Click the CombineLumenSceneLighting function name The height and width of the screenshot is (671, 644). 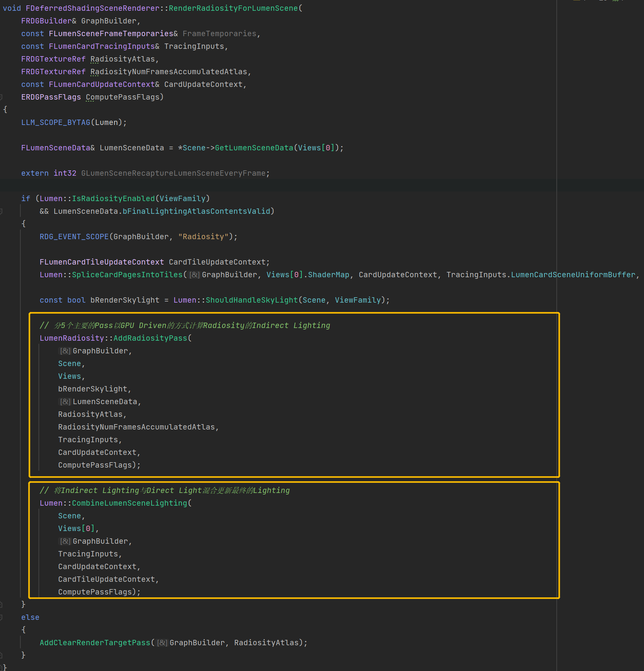click(x=129, y=503)
